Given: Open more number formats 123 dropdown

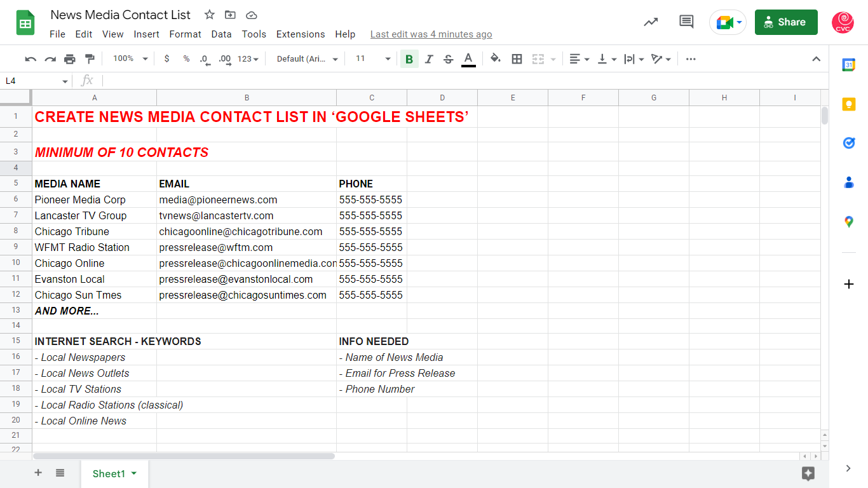Looking at the screenshot, I should click(x=248, y=59).
